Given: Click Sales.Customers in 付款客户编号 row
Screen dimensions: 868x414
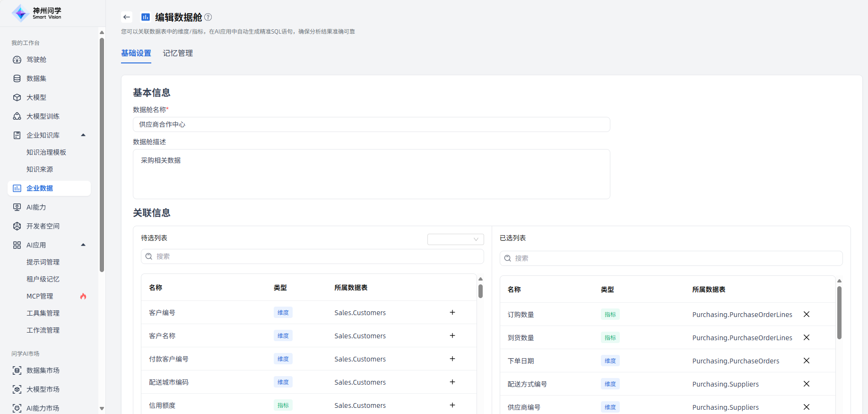Looking at the screenshot, I should (360, 359).
